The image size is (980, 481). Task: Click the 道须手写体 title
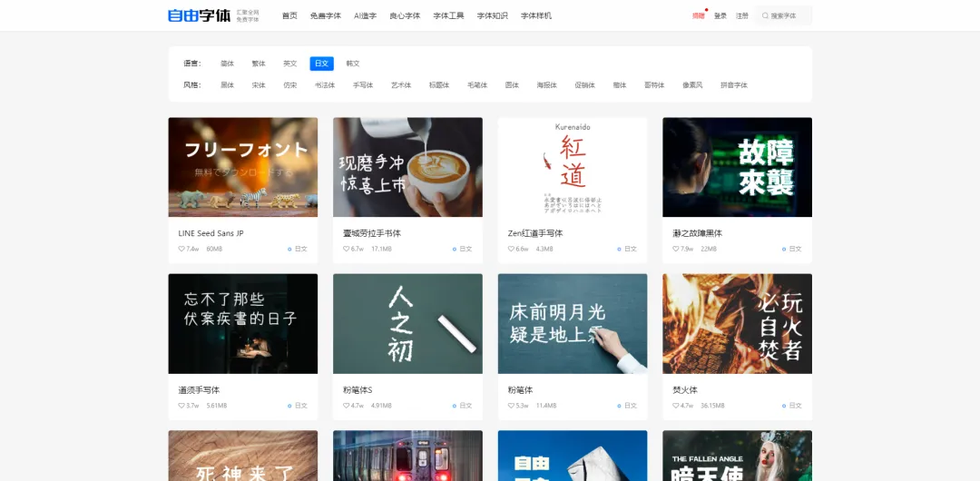(199, 390)
